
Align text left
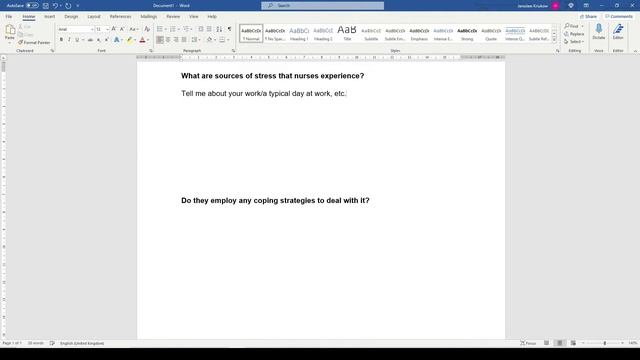coord(160,40)
